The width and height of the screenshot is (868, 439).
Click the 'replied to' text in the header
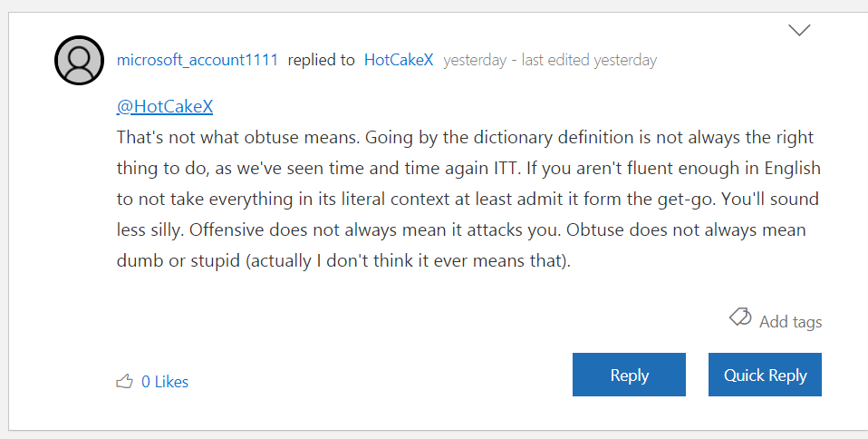click(x=321, y=60)
